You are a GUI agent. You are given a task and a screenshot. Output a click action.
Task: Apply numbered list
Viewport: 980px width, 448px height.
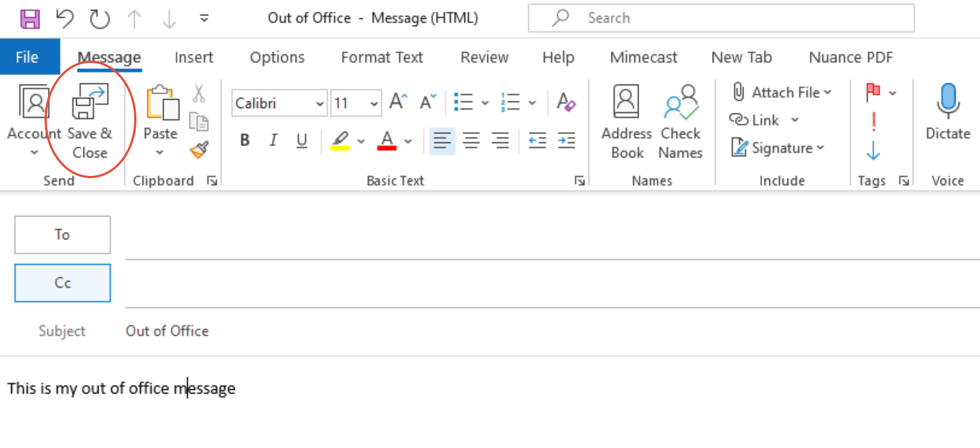click(511, 102)
